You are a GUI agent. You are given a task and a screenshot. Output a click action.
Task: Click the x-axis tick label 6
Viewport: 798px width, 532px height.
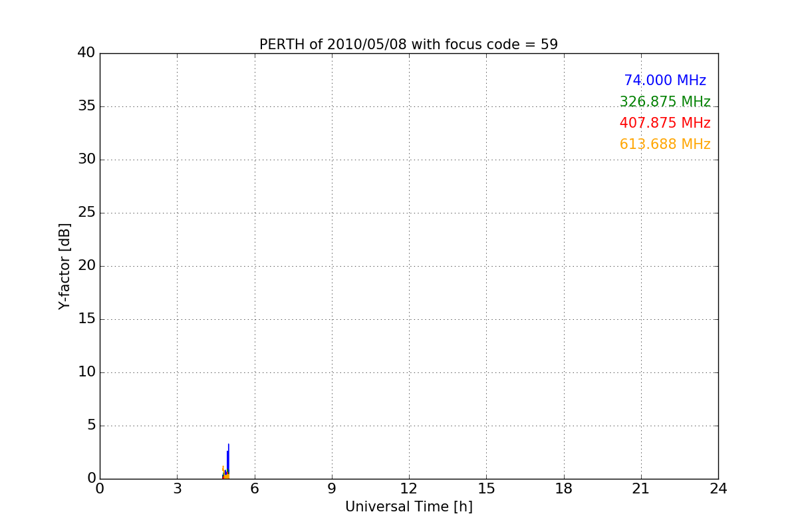[x=254, y=489]
